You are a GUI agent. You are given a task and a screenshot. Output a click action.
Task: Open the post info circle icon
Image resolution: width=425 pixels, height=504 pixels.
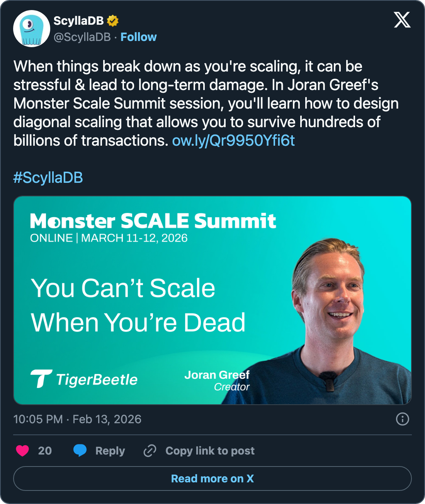point(402,419)
